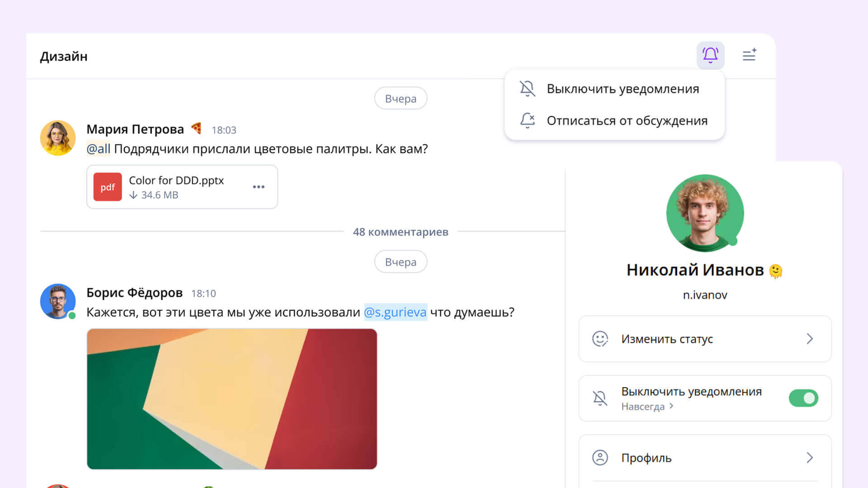Open the color palette image attachment
This screenshot has height=488, width=868.
(x=232, y=399)
